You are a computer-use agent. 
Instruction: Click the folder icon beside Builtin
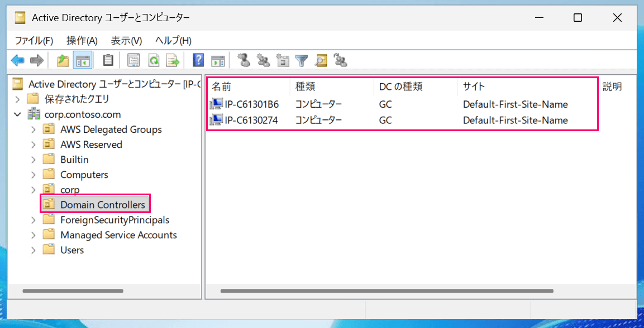coord(49,160)
